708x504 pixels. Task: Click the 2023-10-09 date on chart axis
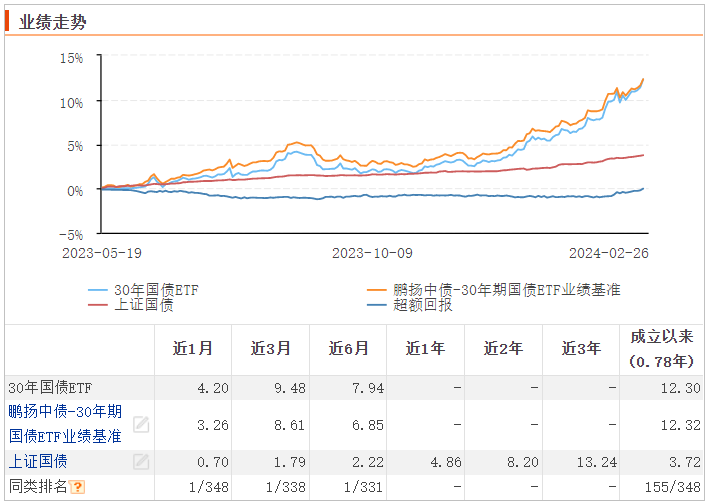pos(372,253)
